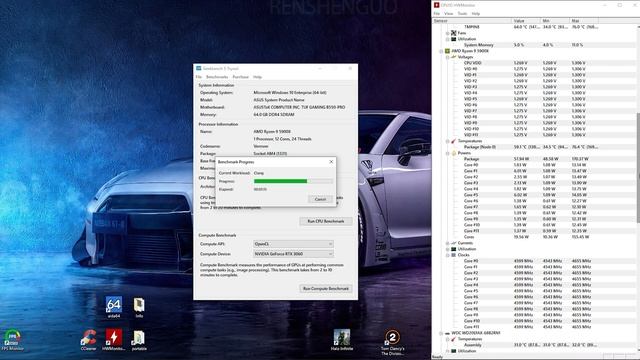Open the folder icon beside aida64
The width and height of the screenshot is (640, 360).
139,307
